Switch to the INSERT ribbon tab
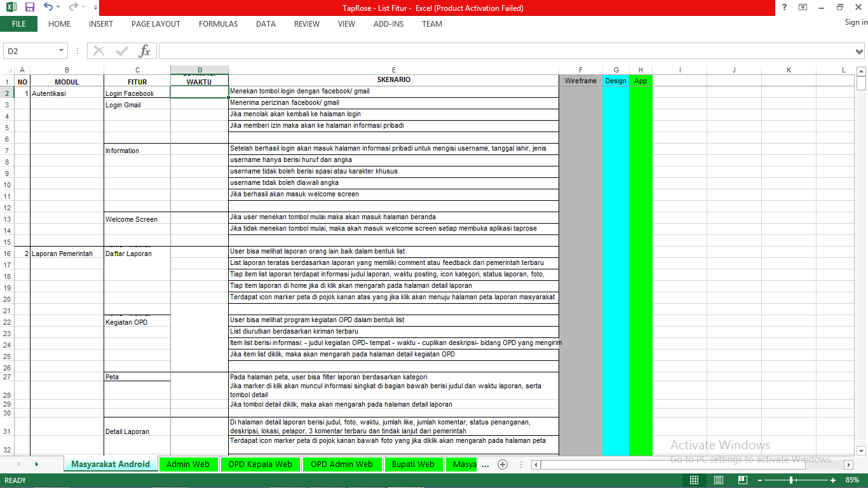This screenshot has width=868, height=488. point(101,24)
